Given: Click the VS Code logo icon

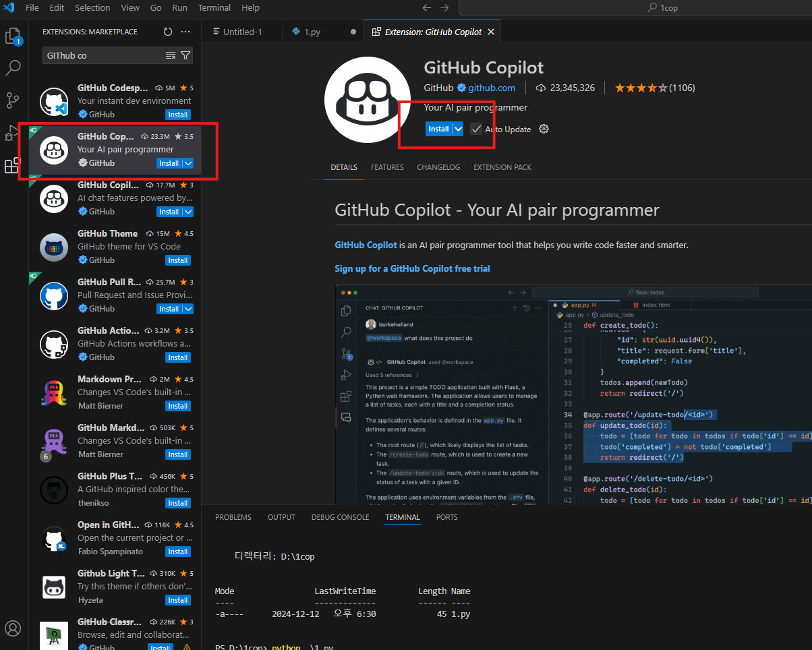Looking at the screenshot, I should (x=9, y=8).
